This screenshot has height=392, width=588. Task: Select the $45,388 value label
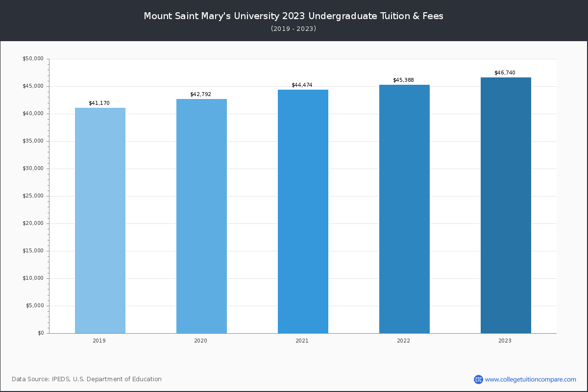(404, 80)
